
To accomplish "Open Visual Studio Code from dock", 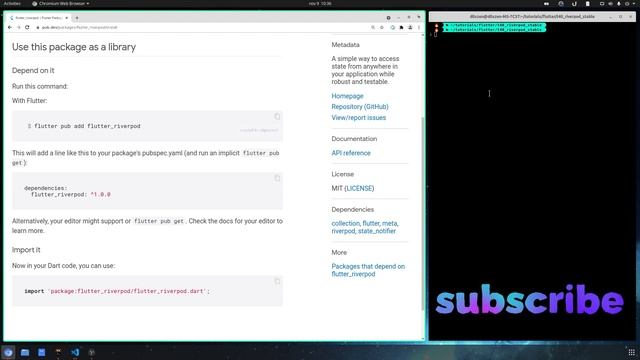I will click(x=75, y=352).
